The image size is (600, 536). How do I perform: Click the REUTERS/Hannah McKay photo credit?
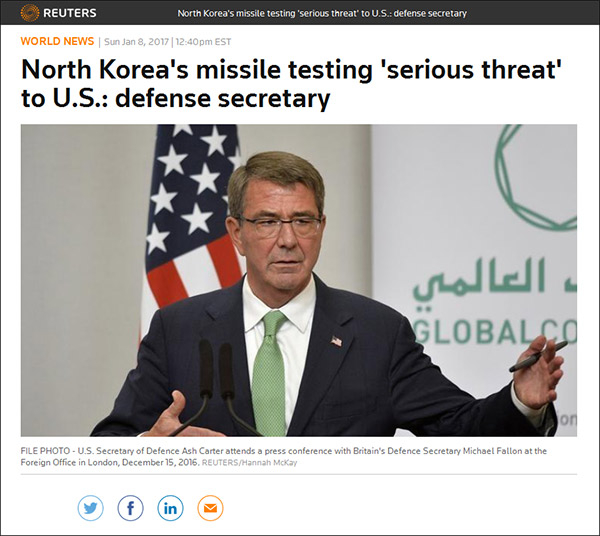point(249,463)
